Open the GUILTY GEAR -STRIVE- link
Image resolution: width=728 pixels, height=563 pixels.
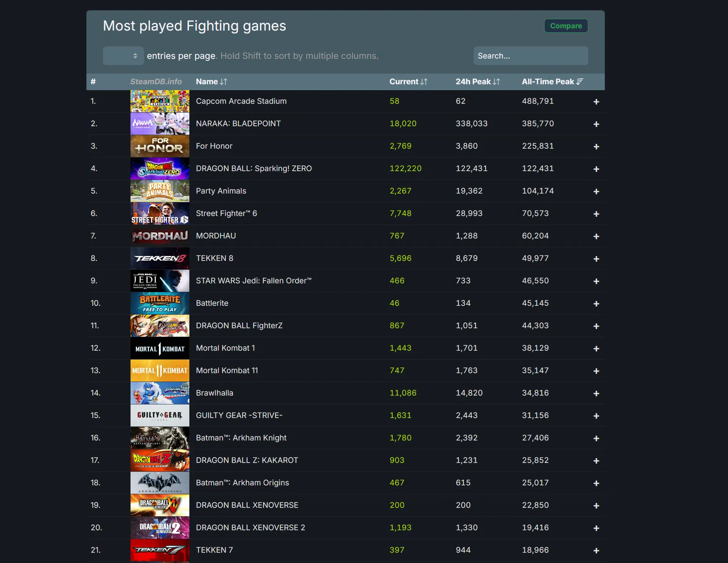pyautogui.click(x=239, y=415)
